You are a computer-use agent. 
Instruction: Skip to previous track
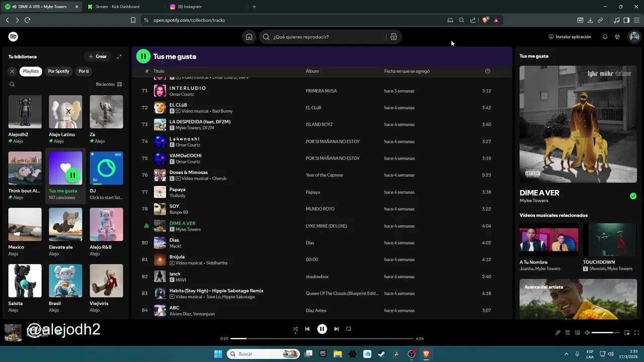tap(307, 329)
